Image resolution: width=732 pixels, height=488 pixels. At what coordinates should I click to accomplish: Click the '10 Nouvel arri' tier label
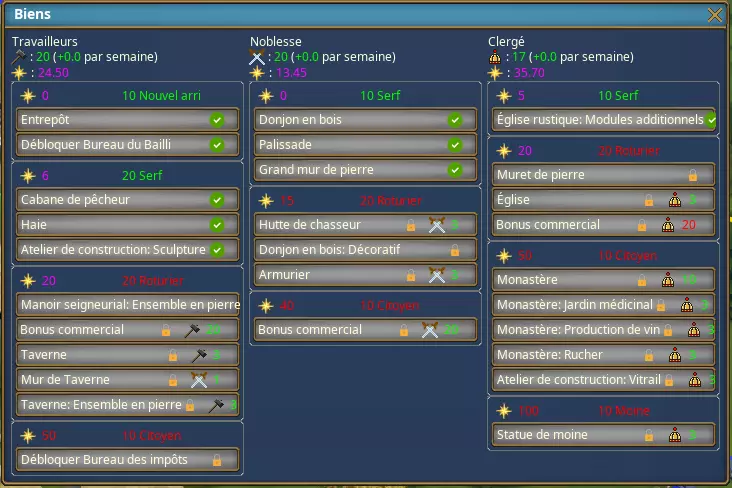[x=162, y=96]
